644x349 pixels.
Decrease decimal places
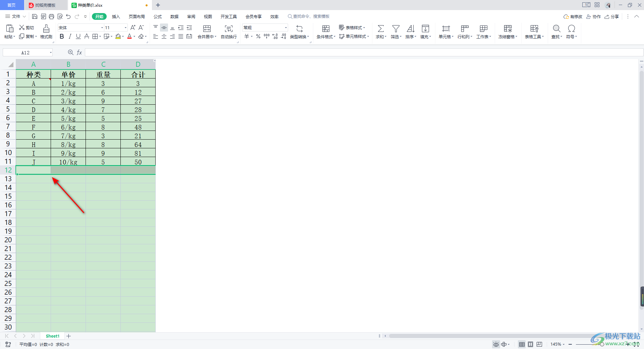pos(283,36)
